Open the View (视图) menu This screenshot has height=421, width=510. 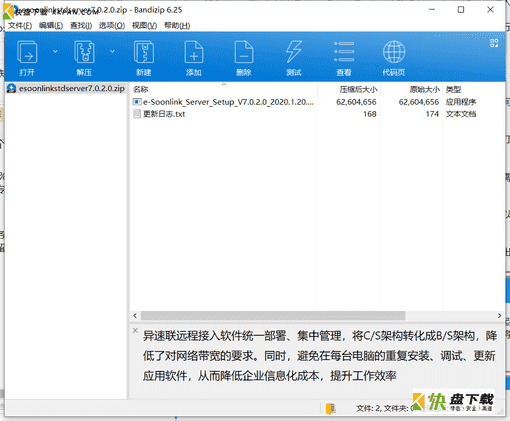144,26
